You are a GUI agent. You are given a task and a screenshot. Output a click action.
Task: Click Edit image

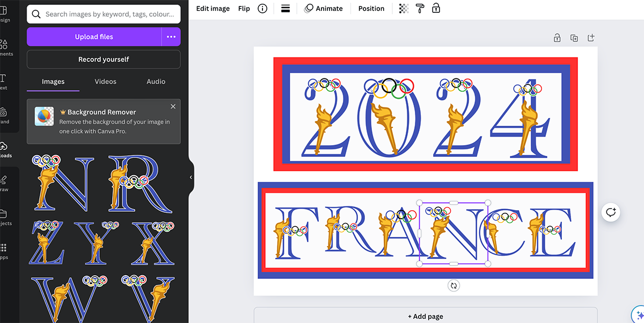(x=213, y=9)
